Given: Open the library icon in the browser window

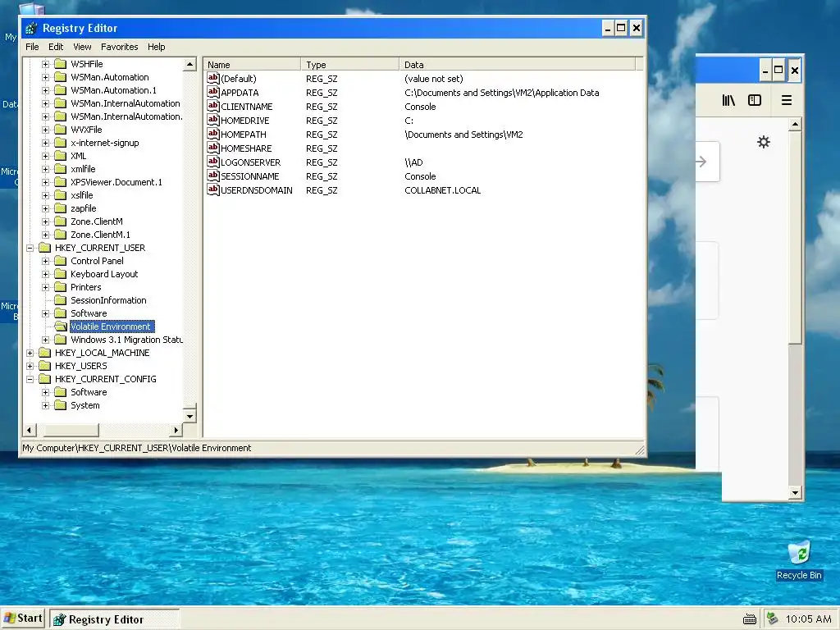Looking at the screenshot, I should click(x=728, y=100).
